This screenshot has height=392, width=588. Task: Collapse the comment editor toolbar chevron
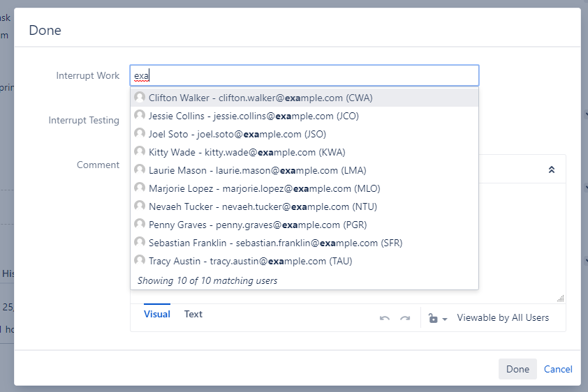click(551, 169)
